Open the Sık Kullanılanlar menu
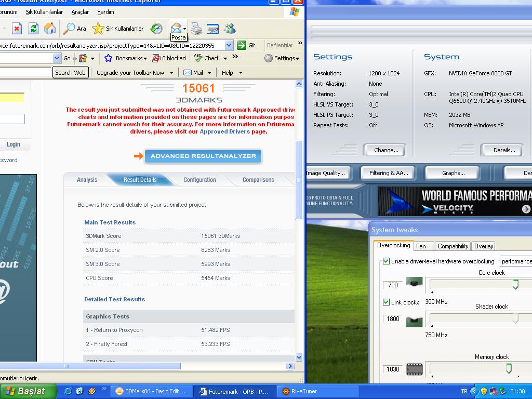 [x=44, y=12]
